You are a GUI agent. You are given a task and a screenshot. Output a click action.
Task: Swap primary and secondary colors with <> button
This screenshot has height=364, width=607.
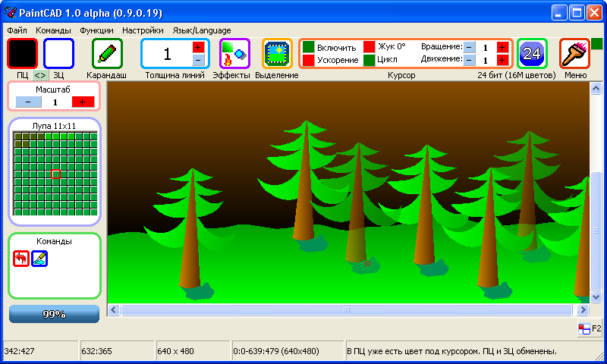pyautogui.click(x=40, y=75)
